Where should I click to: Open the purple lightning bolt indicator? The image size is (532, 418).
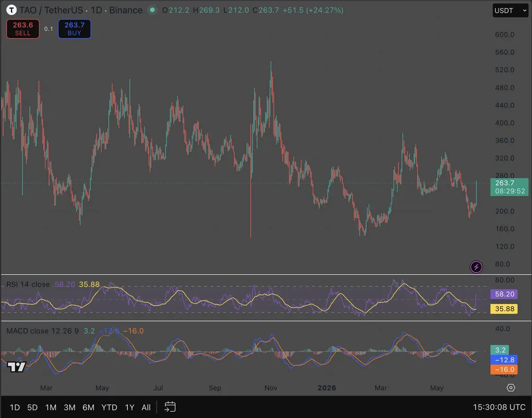coord(476,267)
